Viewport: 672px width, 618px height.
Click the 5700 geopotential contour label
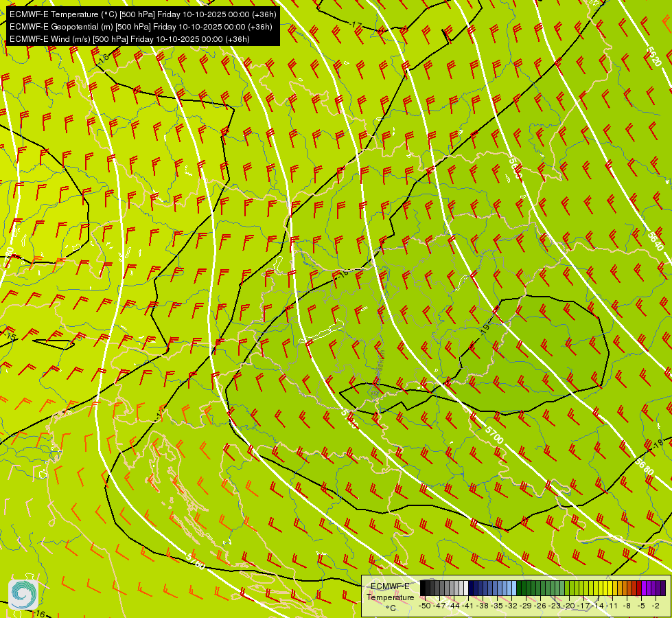(x=494, y=435)
